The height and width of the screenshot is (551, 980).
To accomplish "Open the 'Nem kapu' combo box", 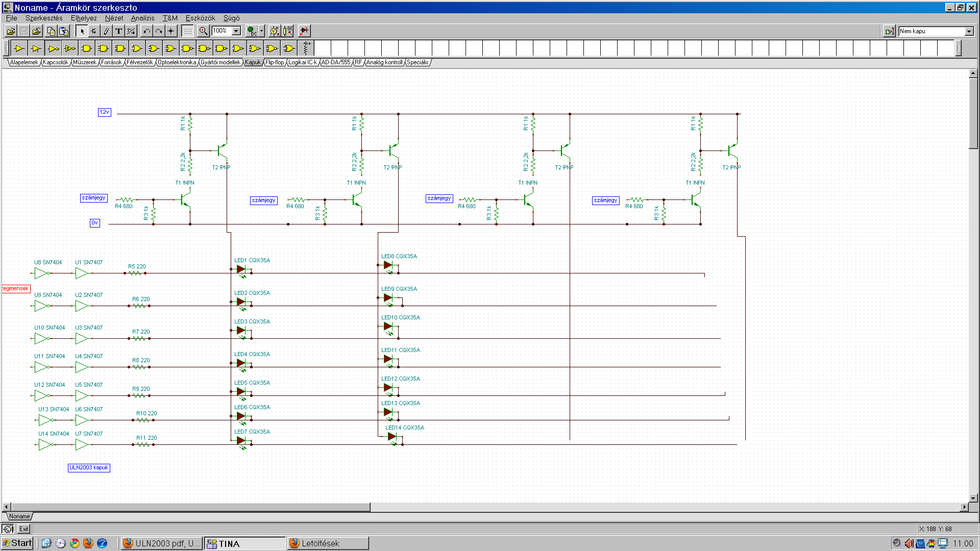I will click(969, 31).
